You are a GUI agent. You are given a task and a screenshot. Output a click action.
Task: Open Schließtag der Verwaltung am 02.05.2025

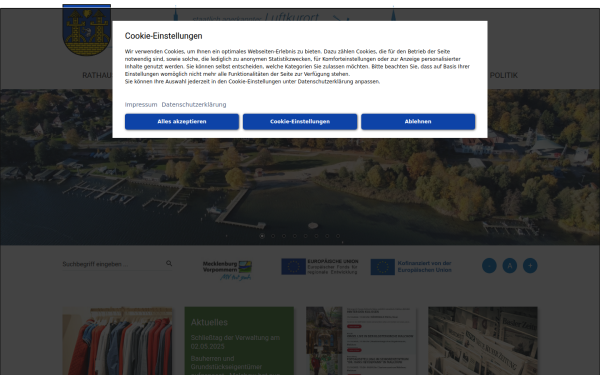235,342
